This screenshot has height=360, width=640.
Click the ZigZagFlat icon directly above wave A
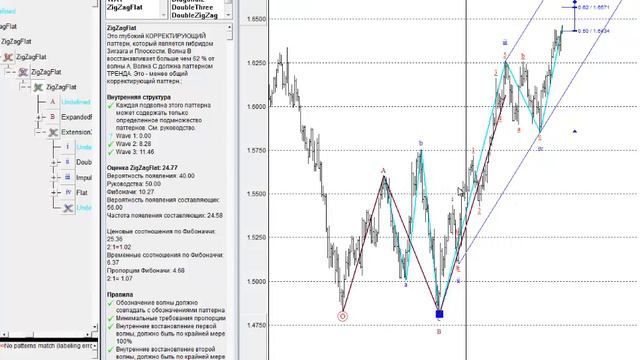[x=38, y=87]
